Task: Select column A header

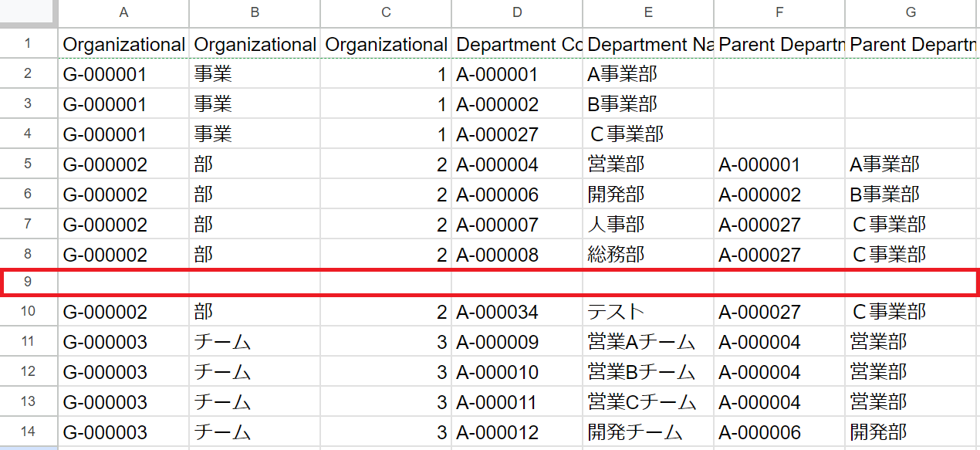Action: click(x=123, y=12)
